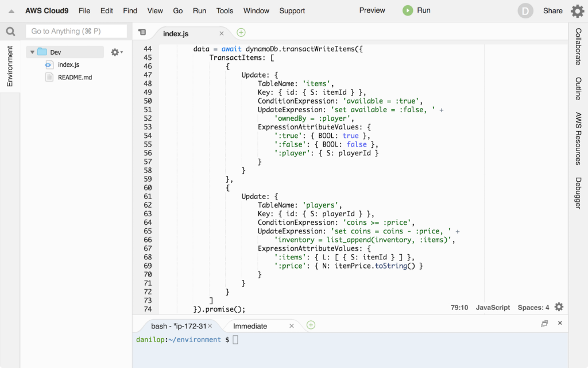This screenshot has width=588, height=368.
Task: Click the search magnifier icon
Action: (x=10, y=32)
